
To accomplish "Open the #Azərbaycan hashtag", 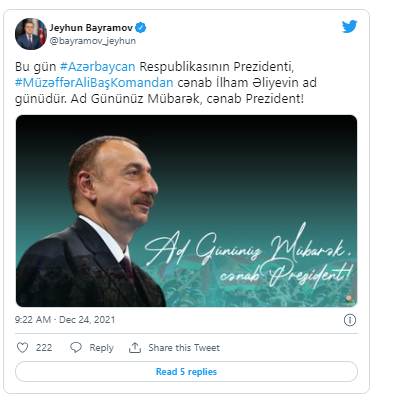I will point(97,67).
